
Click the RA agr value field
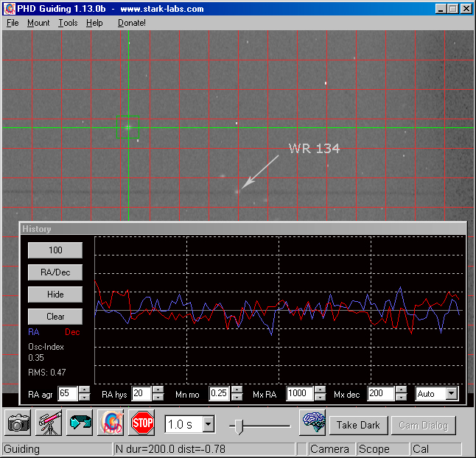coord(67,394)
